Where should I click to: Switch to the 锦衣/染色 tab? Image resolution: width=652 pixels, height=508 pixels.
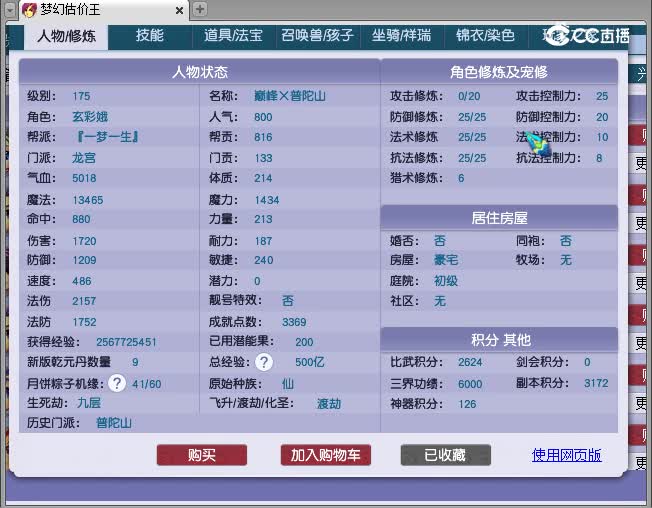486,36
